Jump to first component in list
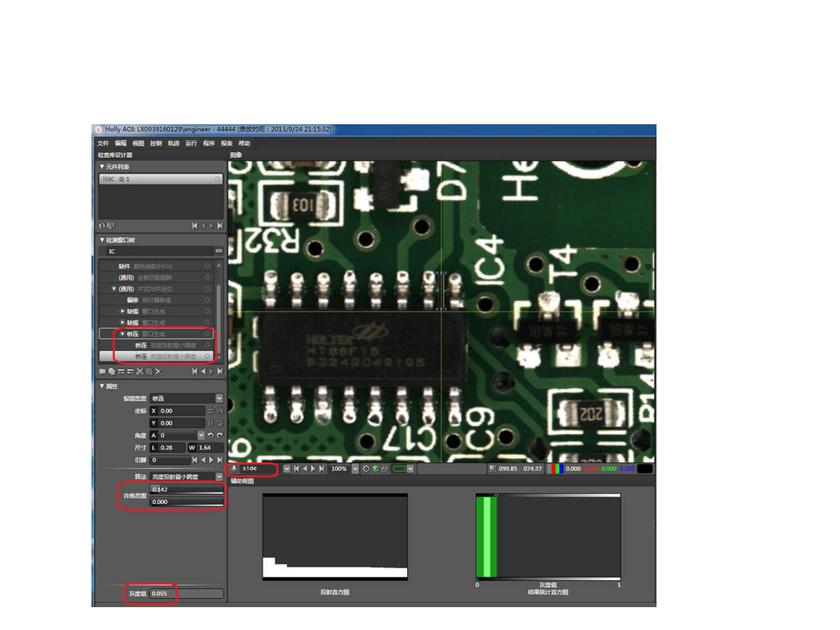Viewport: 840px width, 630px height. point(195,226)
